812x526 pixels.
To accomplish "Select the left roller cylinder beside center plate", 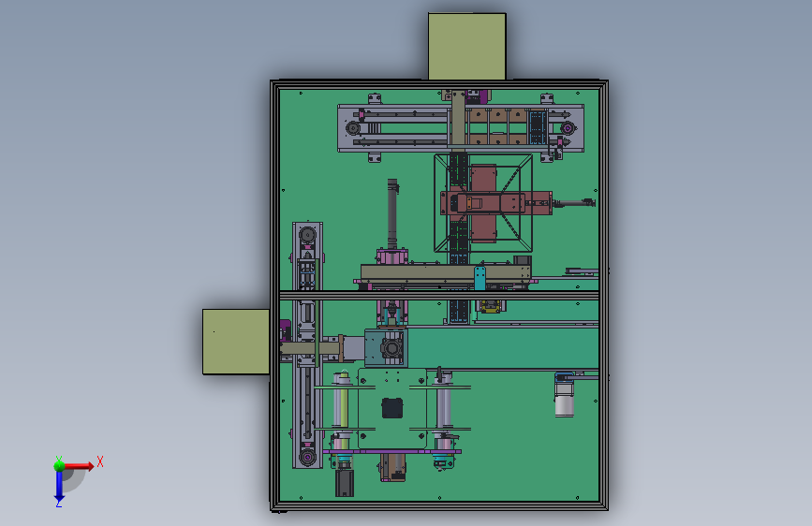I will (341, 407).
